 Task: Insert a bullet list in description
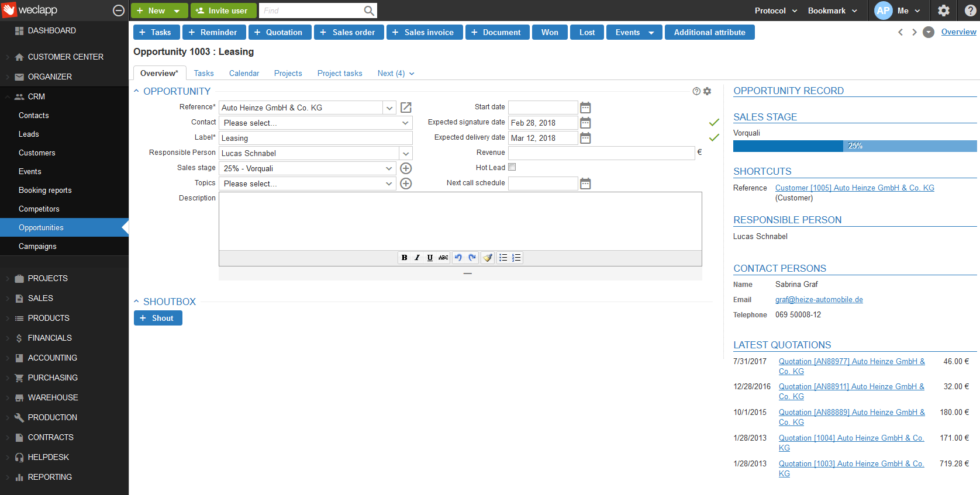[x=503, y=258]
